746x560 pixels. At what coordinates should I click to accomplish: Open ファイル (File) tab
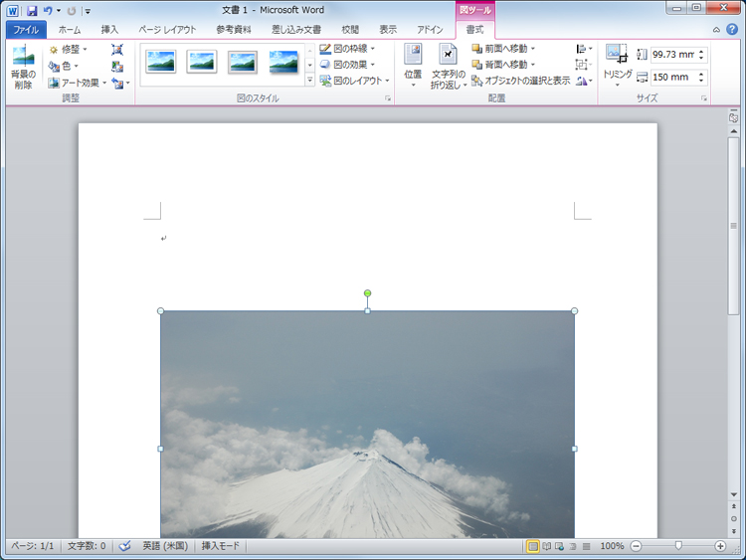pos(26,30)
